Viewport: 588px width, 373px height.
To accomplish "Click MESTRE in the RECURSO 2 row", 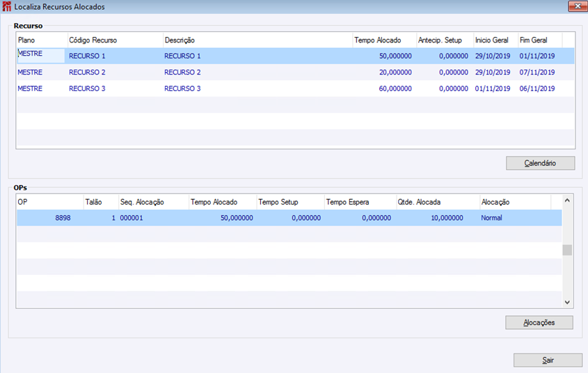I will click(x=30, y=72).
